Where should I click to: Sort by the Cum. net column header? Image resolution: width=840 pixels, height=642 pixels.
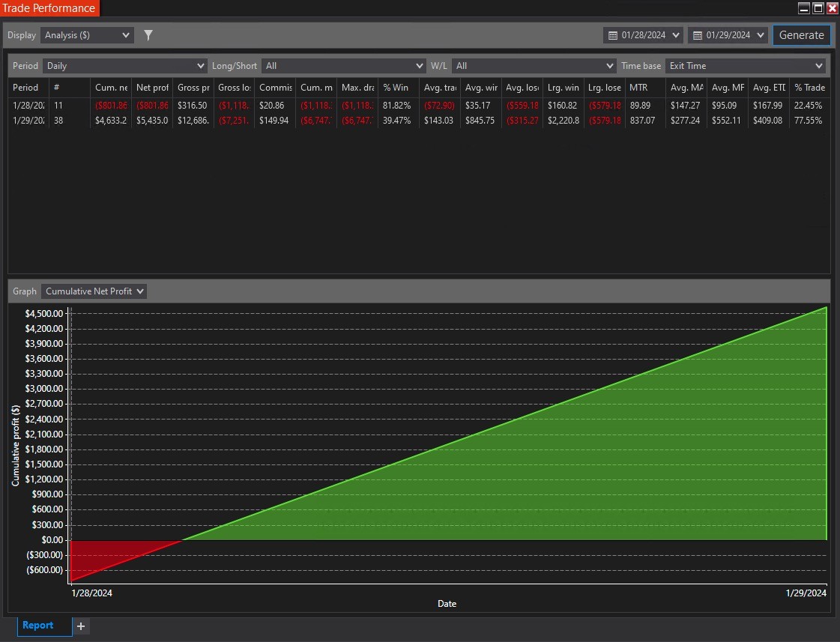(x=111, y=88)
